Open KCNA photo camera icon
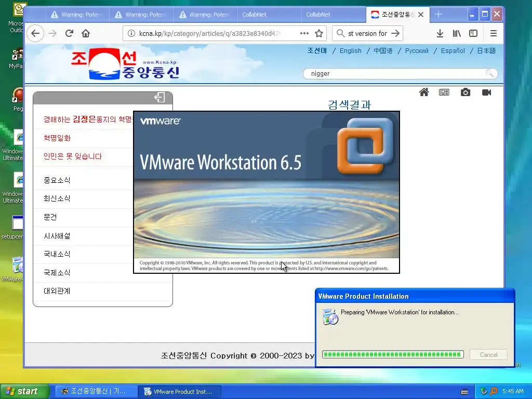 click(x=465, y=92)
